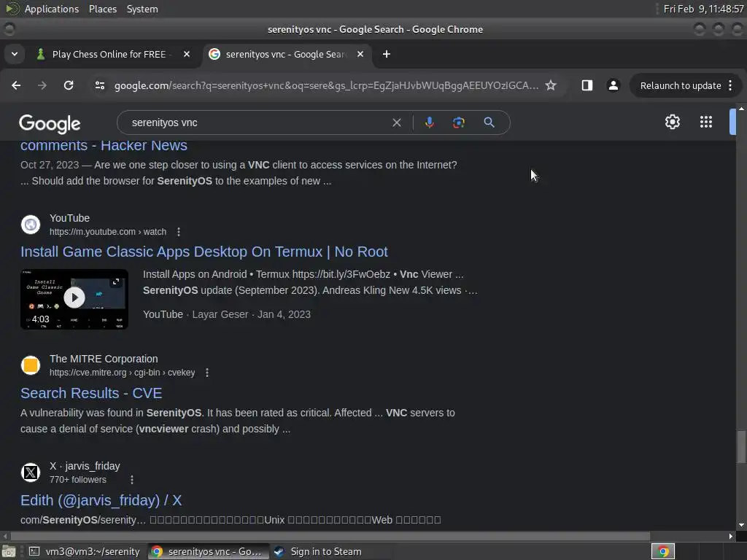The width and height of the screenshot is (747, 560).
Task: Open Search Results - CVE link
Action: click(91, 393)
